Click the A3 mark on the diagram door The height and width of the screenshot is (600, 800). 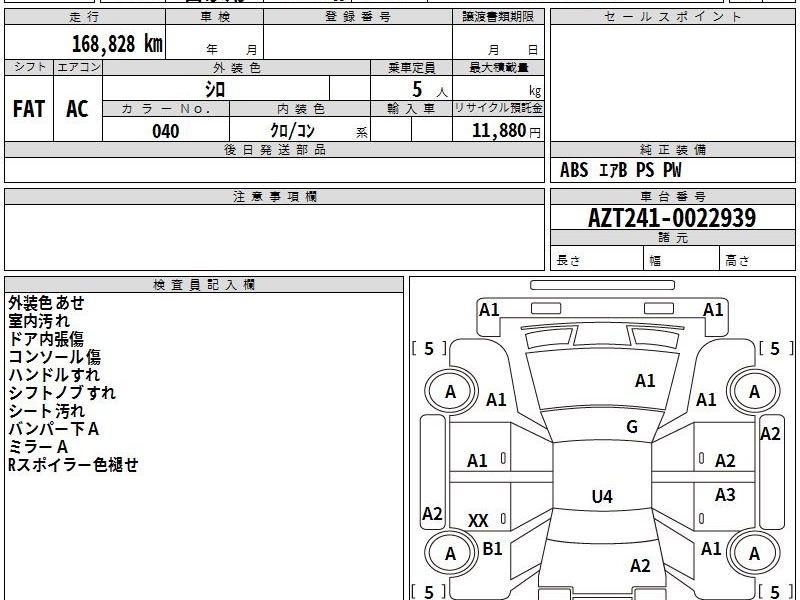[725, 495]
